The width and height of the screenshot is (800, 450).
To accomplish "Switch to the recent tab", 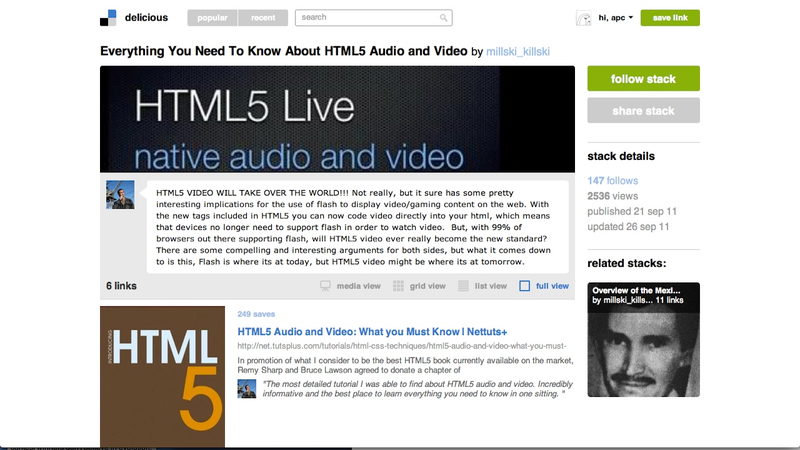I will point(263,18).
